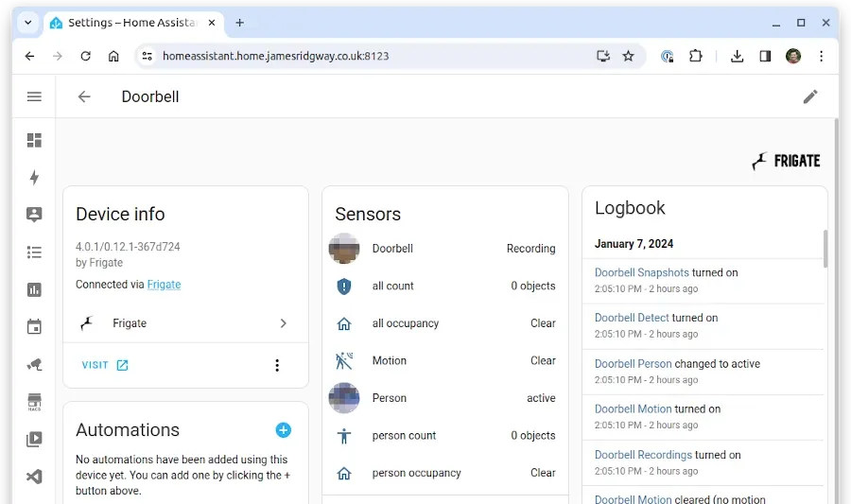Go to the browser home page

[113, 56]
